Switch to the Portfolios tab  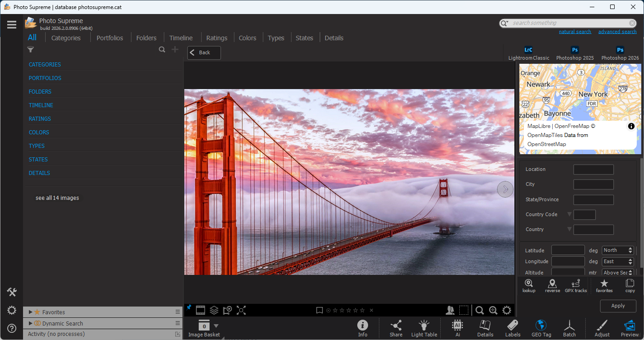click(110, 38)
